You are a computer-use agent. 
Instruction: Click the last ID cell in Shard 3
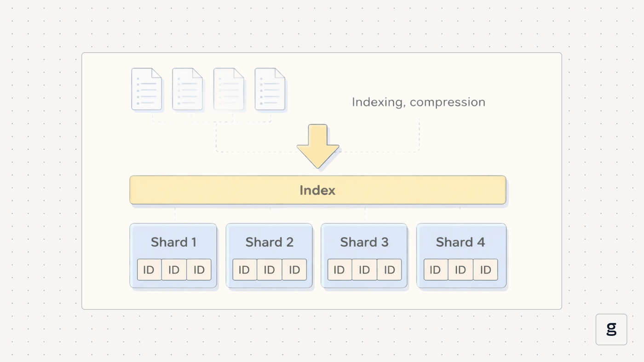tap(390, 270)
